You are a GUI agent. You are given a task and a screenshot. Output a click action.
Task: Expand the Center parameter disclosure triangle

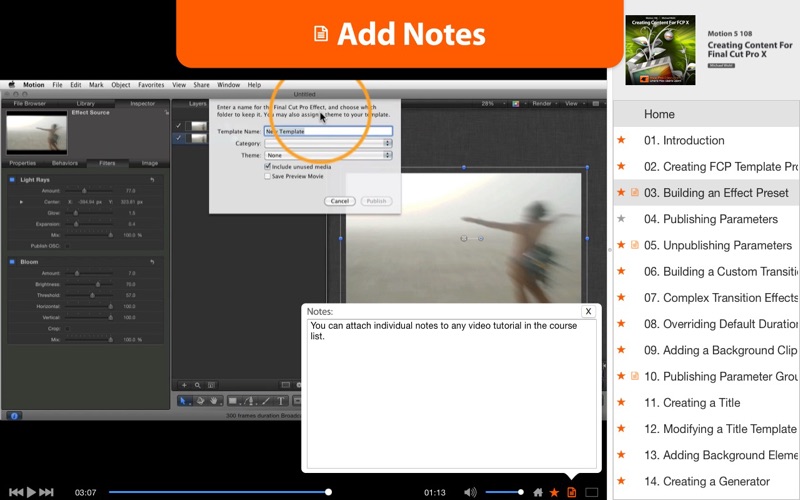(21, 202)
